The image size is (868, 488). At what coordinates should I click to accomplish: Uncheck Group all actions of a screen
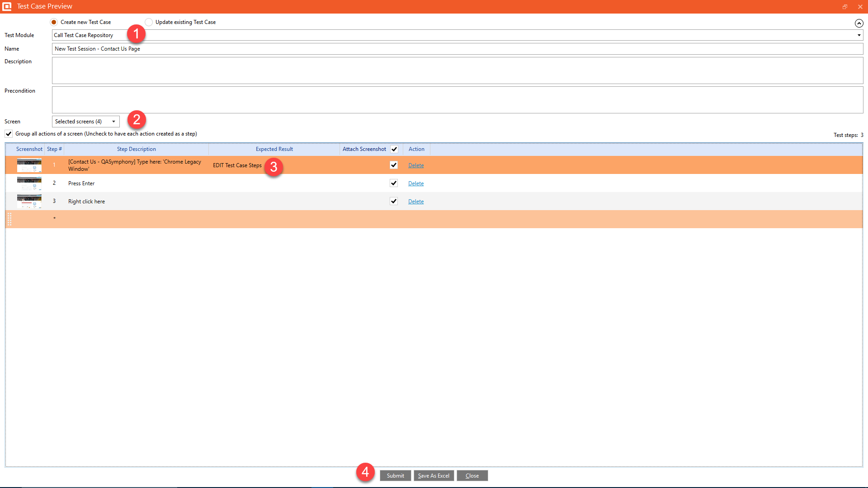coord(9,134)
